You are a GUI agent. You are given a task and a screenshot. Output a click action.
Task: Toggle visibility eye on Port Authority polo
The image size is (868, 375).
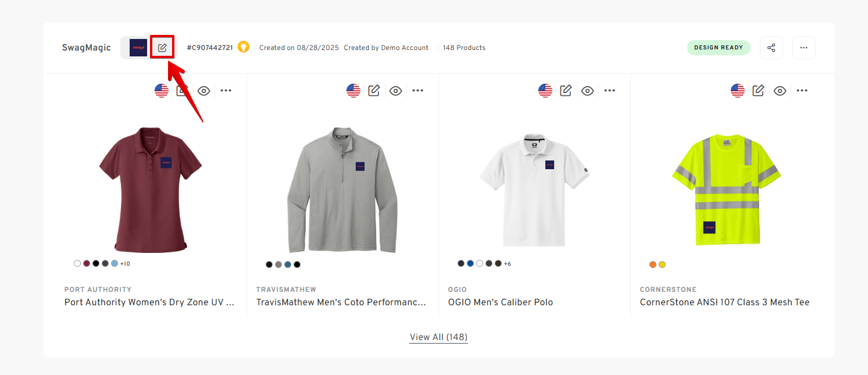point(203,91)
